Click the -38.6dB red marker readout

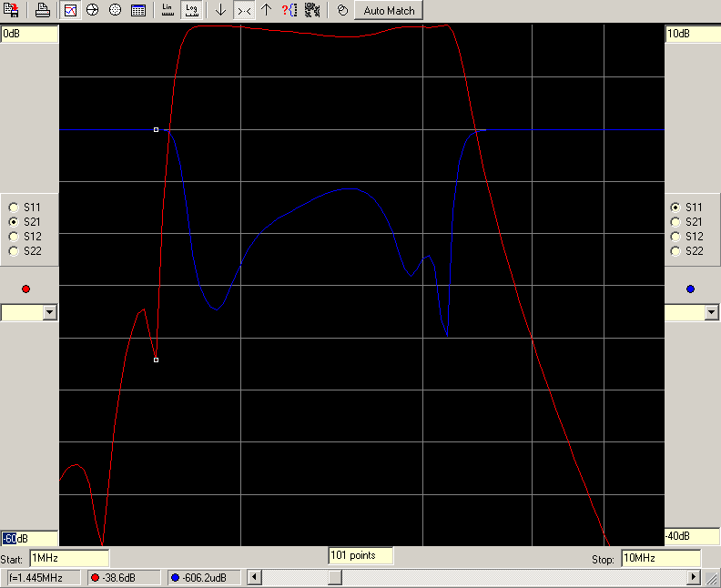coord(124,577)
